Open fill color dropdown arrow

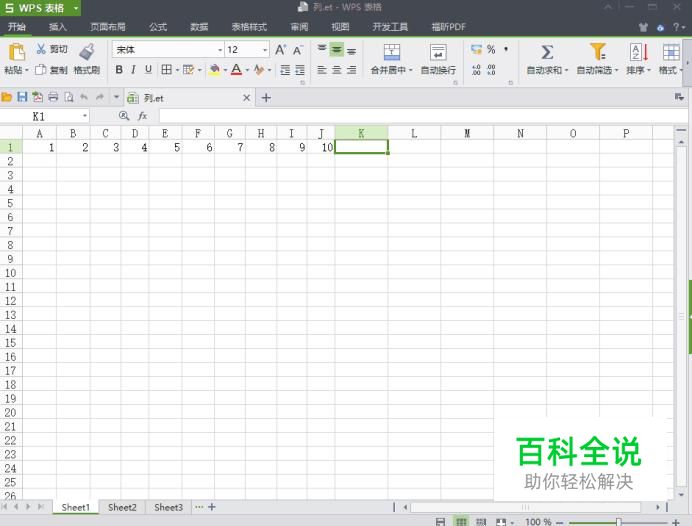tap(225, 70)
